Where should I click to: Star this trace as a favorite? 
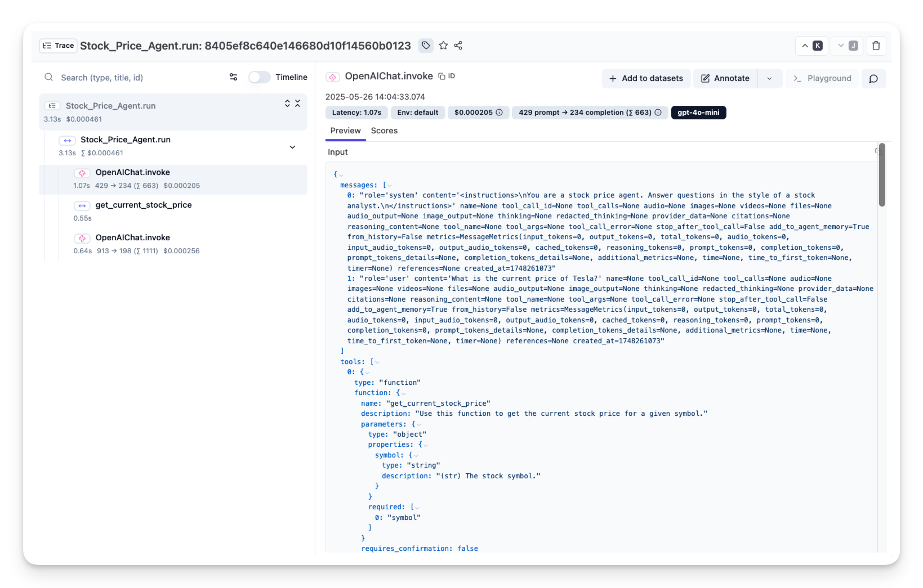pyautogui.click(x=443, y=46)
